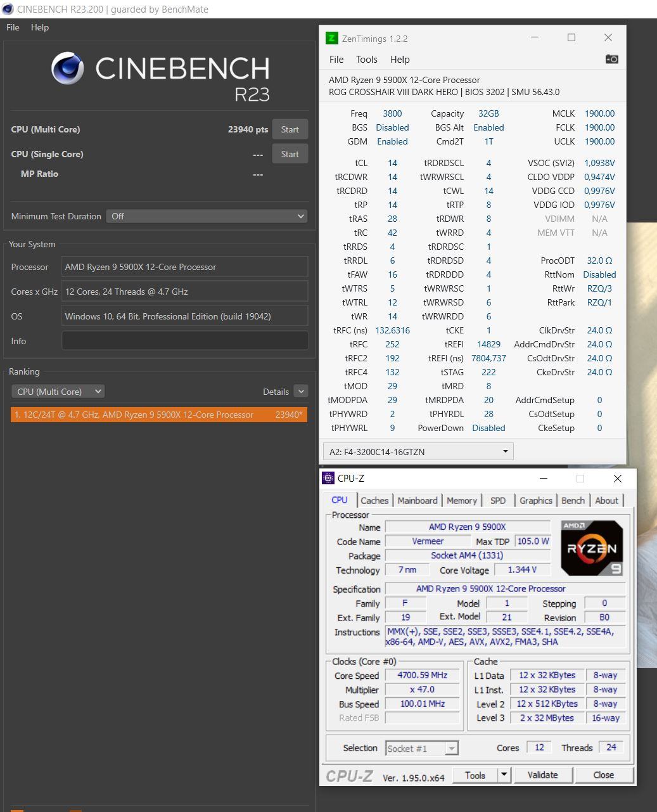This screenshot has width=657, height=812.
Task: Click the Core Voltage value 1.344 V
Action: pos(522,570)
